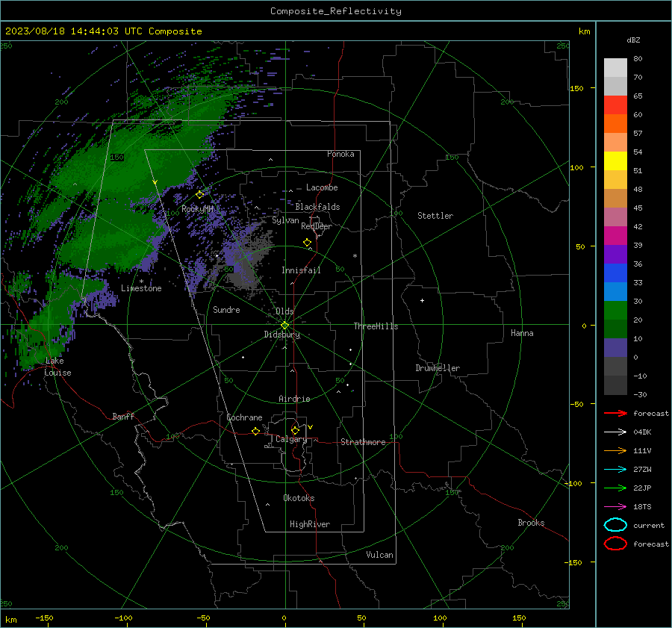The image size is (672, 628).
Task: Click the 'RedDeer' city label
Action: pyautogui.click(x=317, y=226)
